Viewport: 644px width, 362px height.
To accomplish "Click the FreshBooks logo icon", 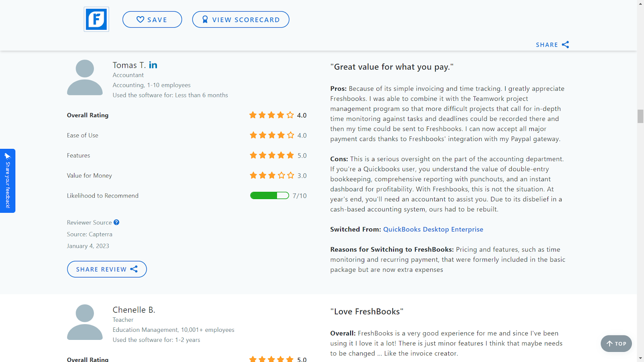I will tap(96, 19).
